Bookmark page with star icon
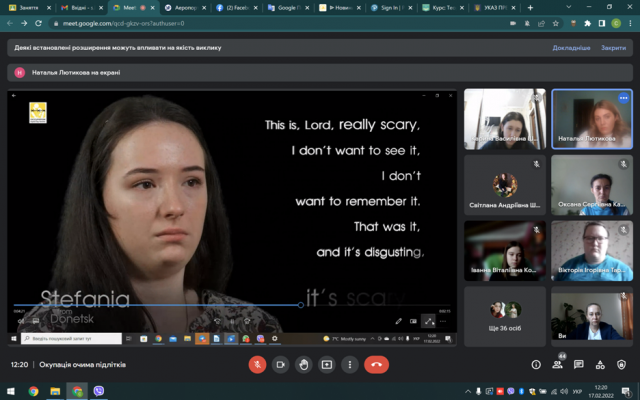 [556, 24]
